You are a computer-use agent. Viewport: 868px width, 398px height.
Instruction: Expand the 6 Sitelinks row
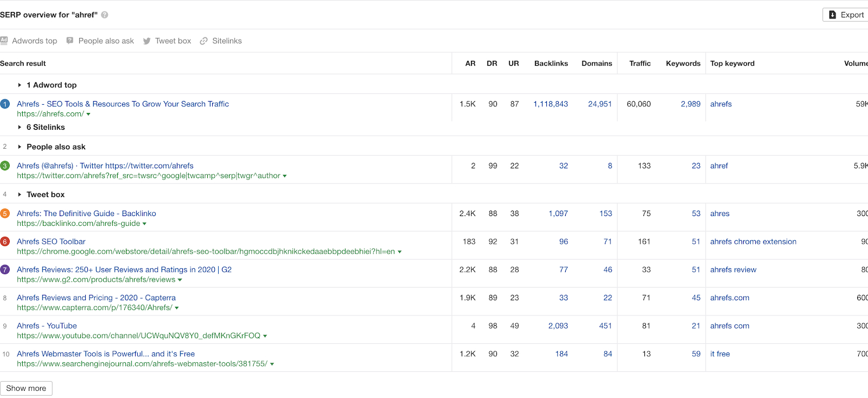point(20,127)
